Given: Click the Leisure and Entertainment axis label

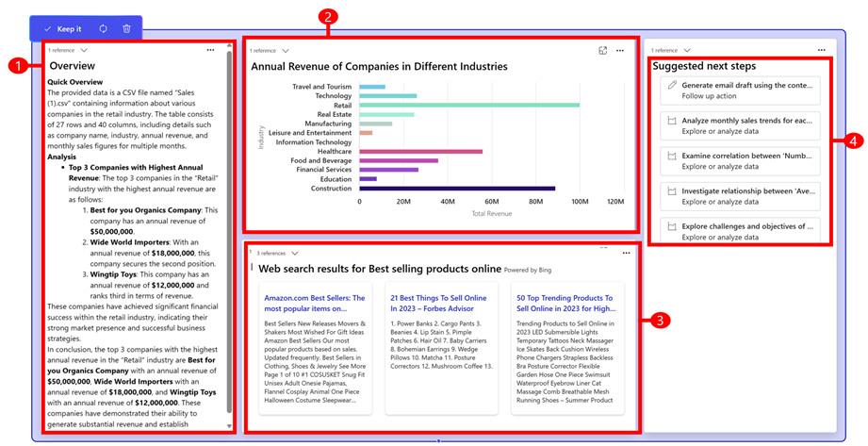Looking at the screenshot, I should tap(310, 133).
